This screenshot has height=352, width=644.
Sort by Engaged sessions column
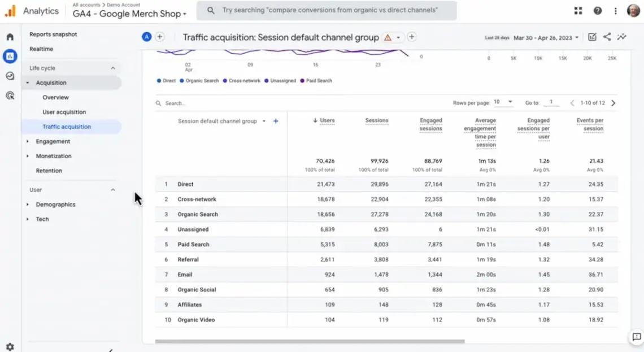(431, 124)
